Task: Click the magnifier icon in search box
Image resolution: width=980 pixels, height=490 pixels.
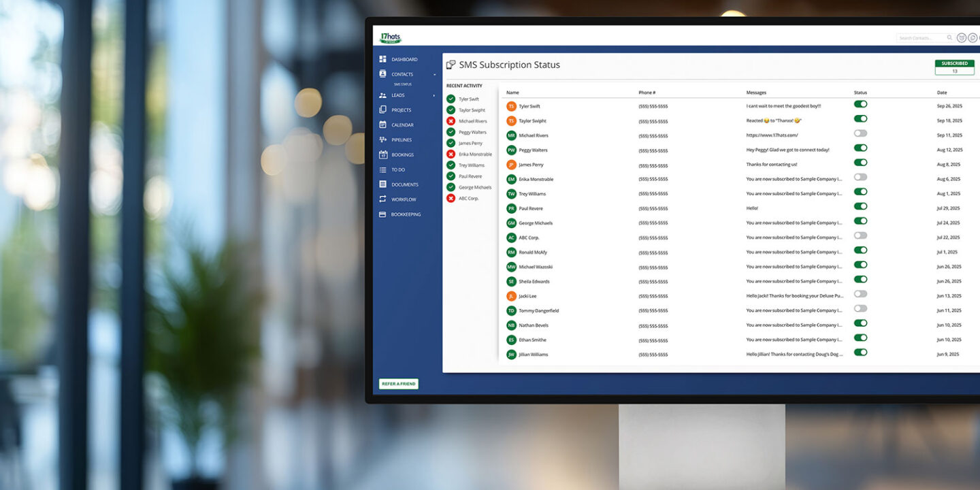Action: pos(949,38)
